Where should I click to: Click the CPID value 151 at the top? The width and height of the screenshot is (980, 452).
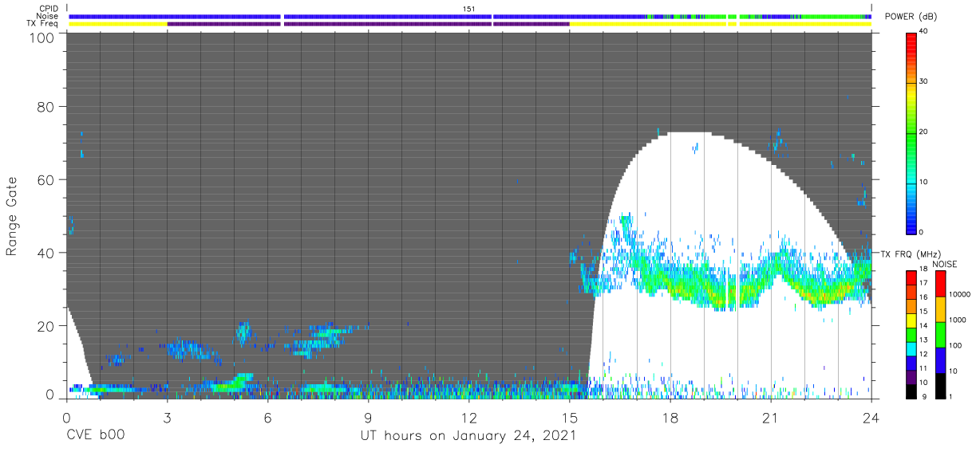469,8
